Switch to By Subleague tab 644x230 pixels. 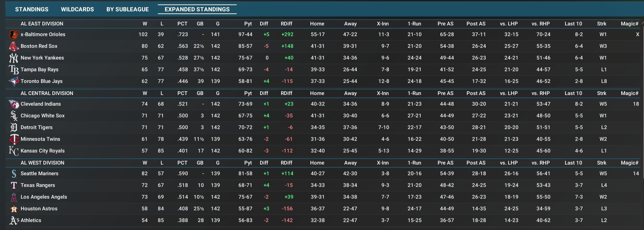tap(127, 9)
